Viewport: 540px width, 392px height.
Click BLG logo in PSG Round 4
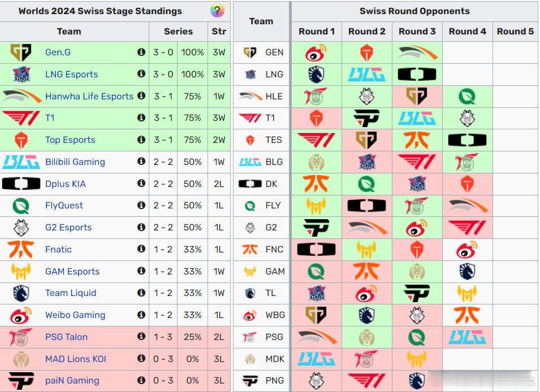click(x=467, y=337)
